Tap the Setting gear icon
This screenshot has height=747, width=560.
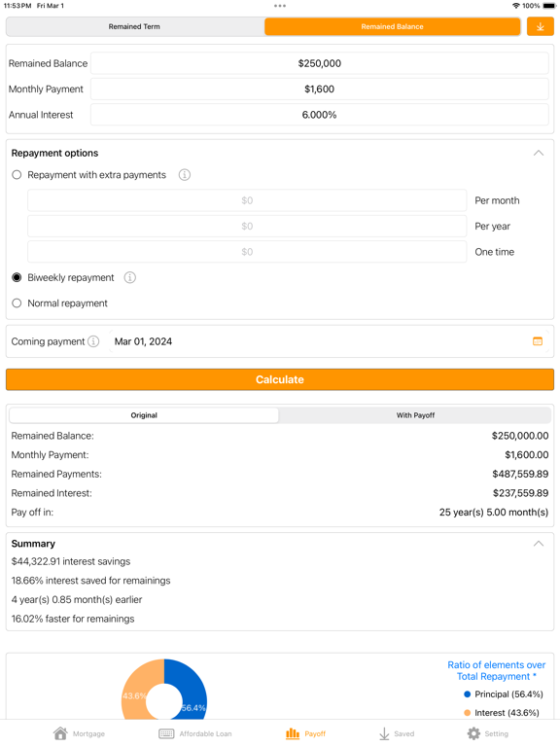click(x=473, y=733)
